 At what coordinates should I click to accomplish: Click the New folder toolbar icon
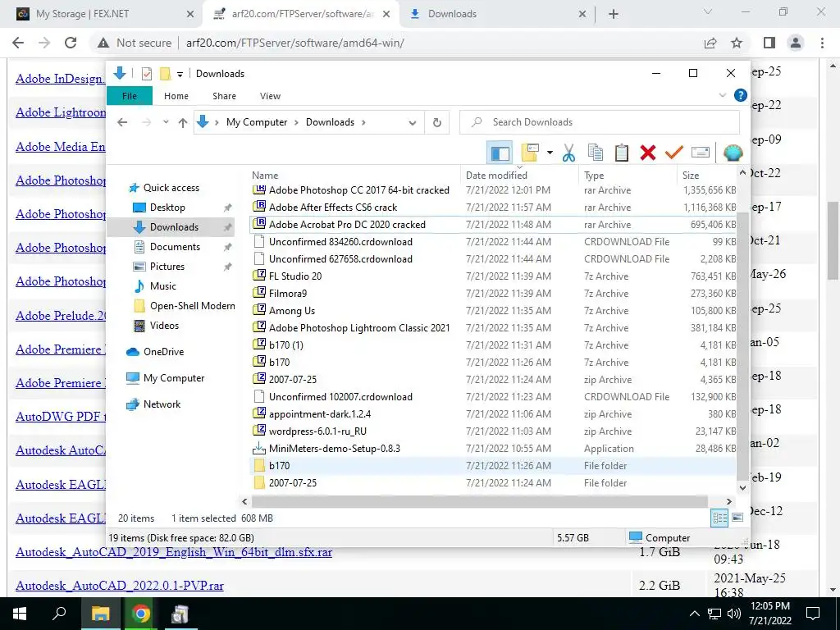pos(530,153)
